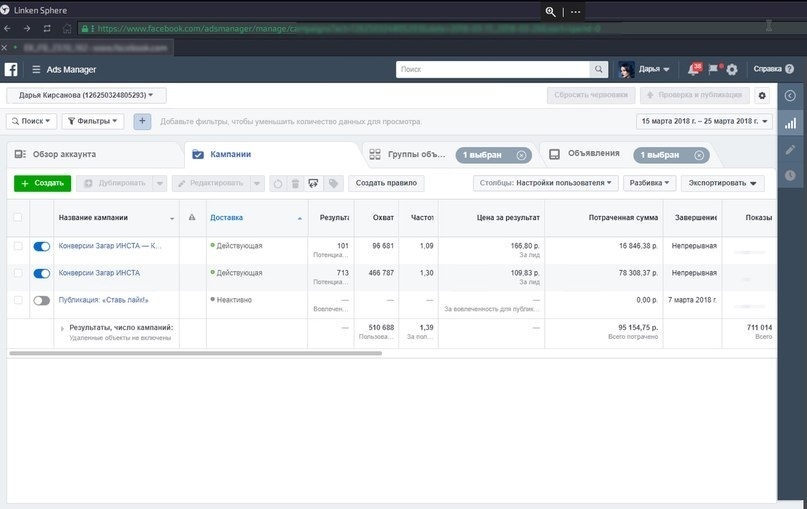Click the tag label toolbar icon

(x=333, y=183)
